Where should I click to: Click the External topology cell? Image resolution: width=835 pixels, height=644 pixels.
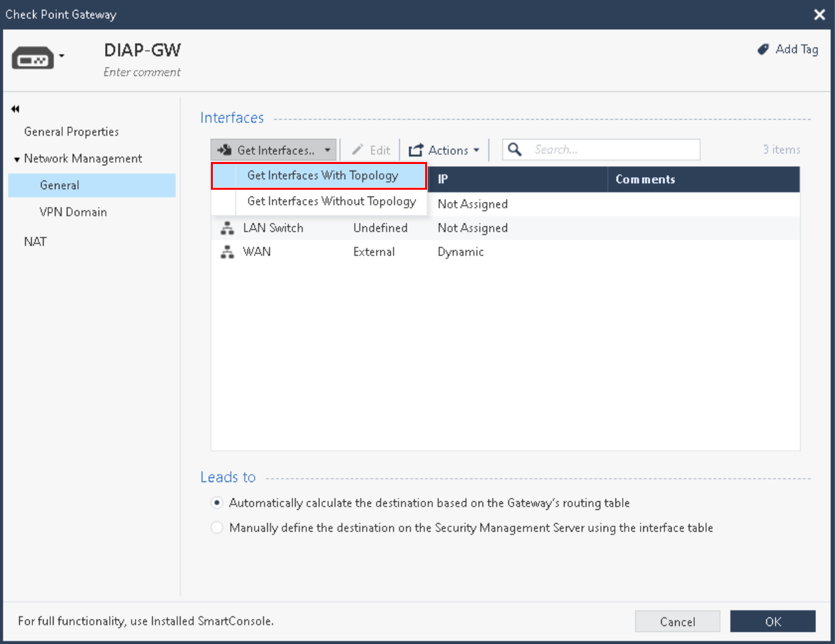tap(374, 252)
